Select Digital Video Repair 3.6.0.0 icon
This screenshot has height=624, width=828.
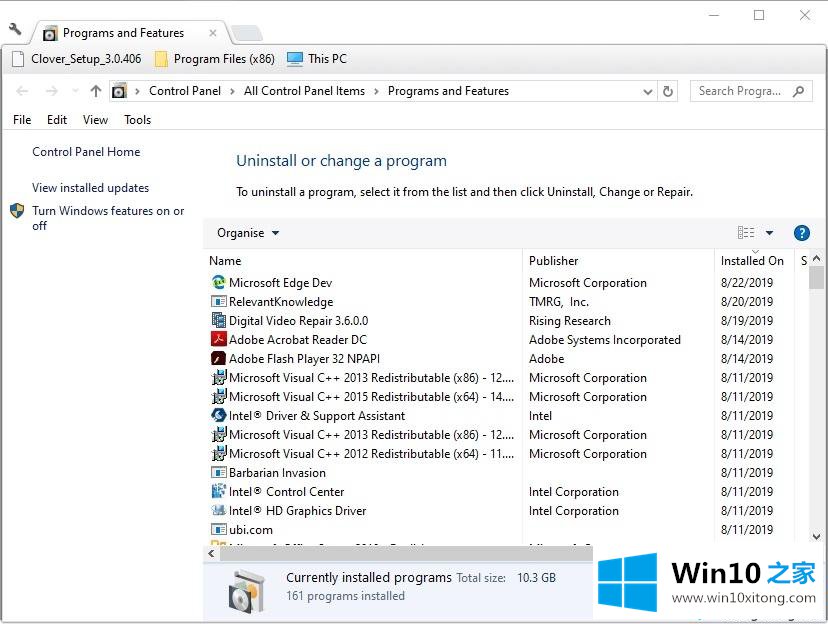click(x=218, y=320)
